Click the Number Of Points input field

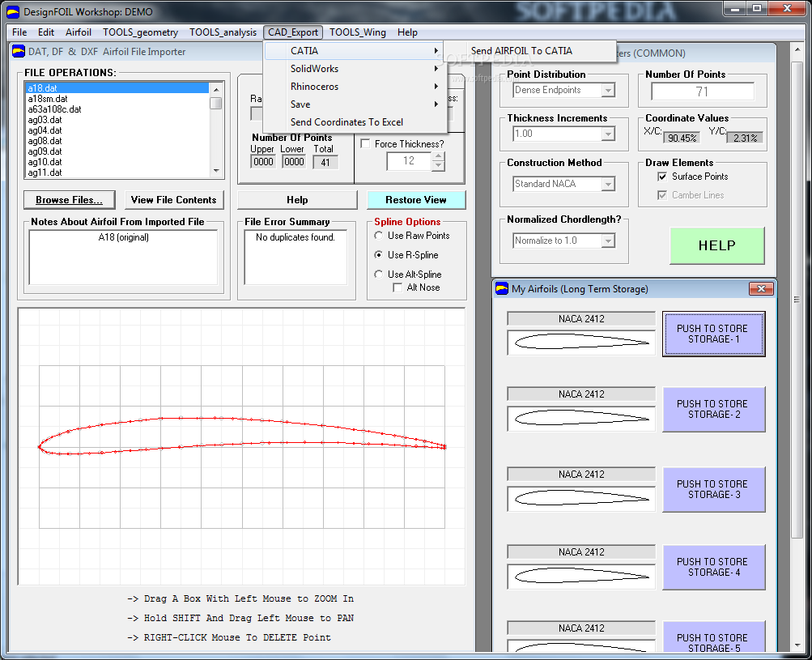tap(702, 92)
